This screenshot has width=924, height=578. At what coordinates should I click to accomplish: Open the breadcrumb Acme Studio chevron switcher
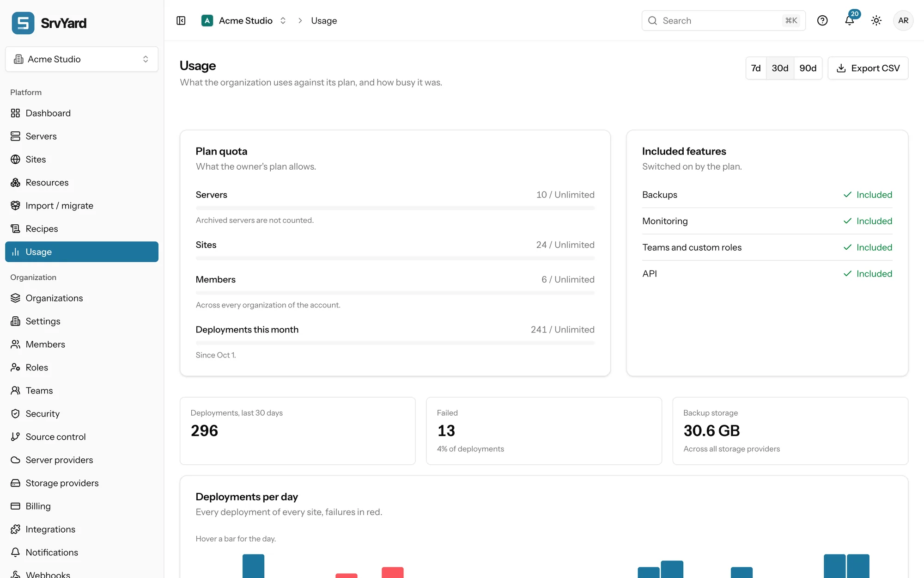283,21
